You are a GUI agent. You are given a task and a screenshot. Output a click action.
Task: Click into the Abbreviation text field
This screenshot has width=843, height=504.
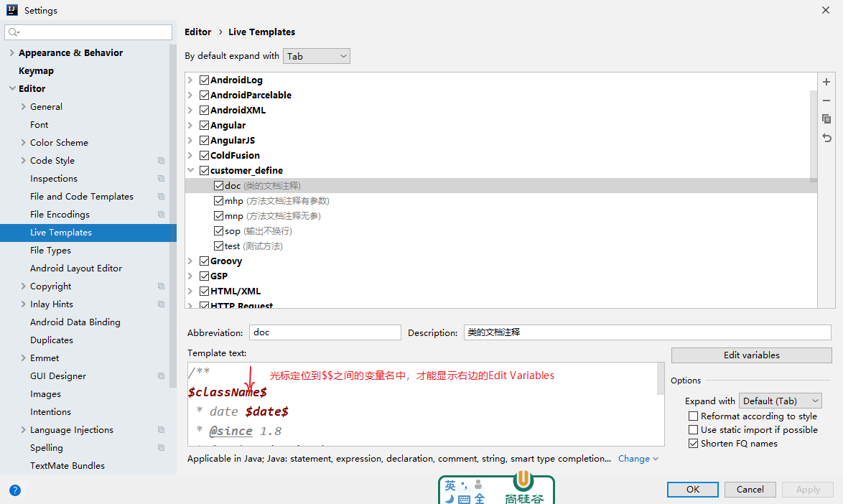tap(325, 332)
